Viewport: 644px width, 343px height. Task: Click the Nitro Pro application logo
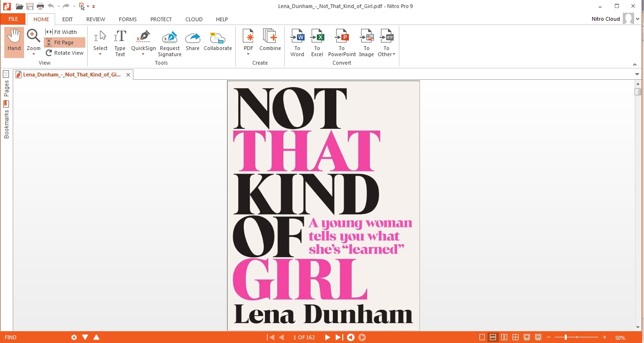7,6
